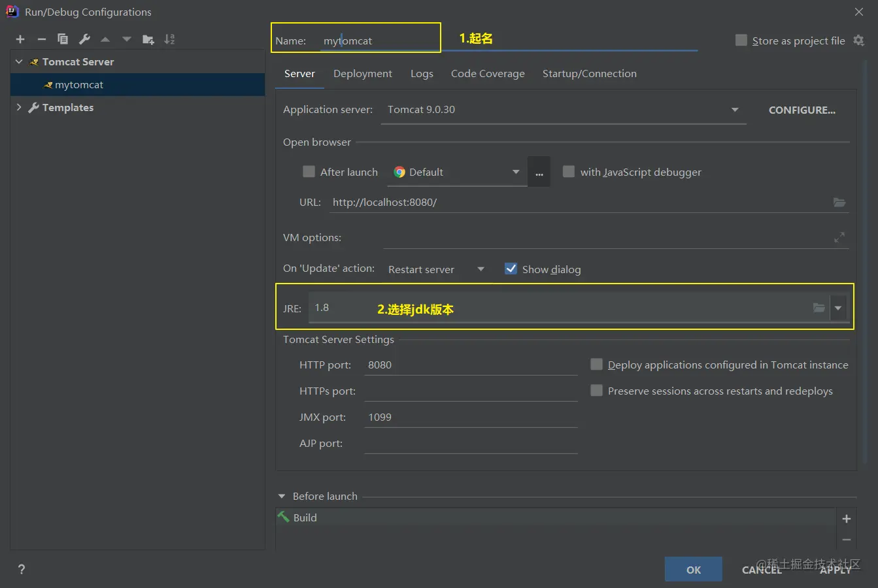Switch to the Server tab
The width and height of the screenshot is (878, 588).
(x=299, y=74)
